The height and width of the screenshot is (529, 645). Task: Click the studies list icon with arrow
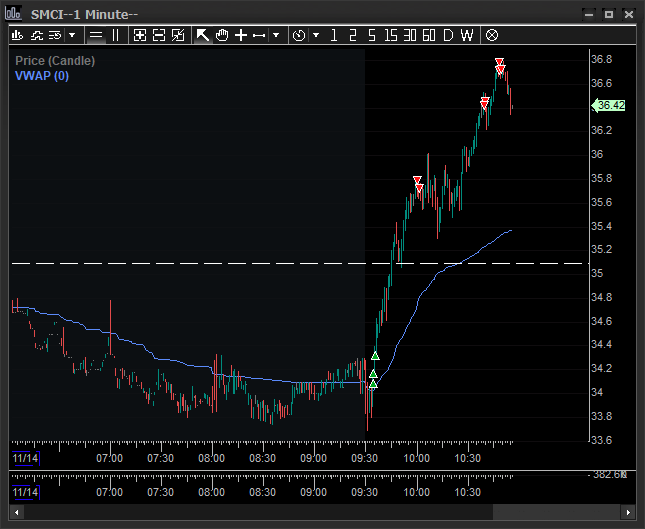tap(55, 35)
